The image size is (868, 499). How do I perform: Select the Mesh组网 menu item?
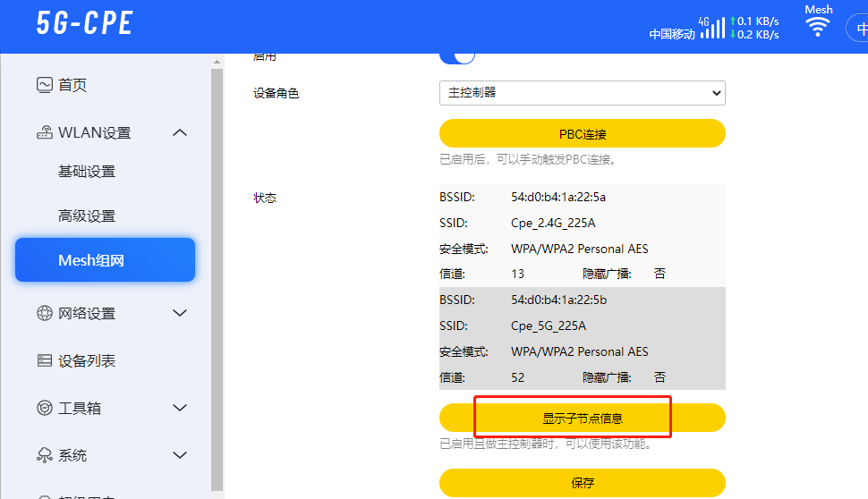click(x=105, y=260)
